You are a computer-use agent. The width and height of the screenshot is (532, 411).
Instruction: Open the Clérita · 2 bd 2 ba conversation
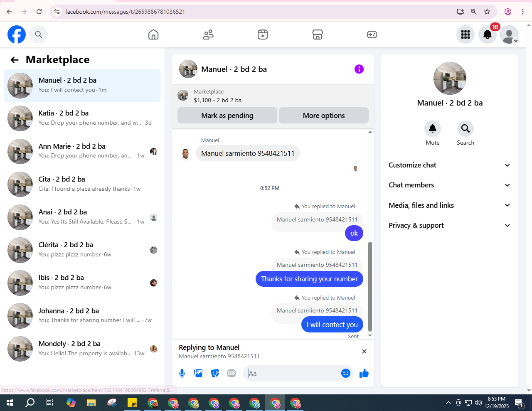[x=82, y=250]
